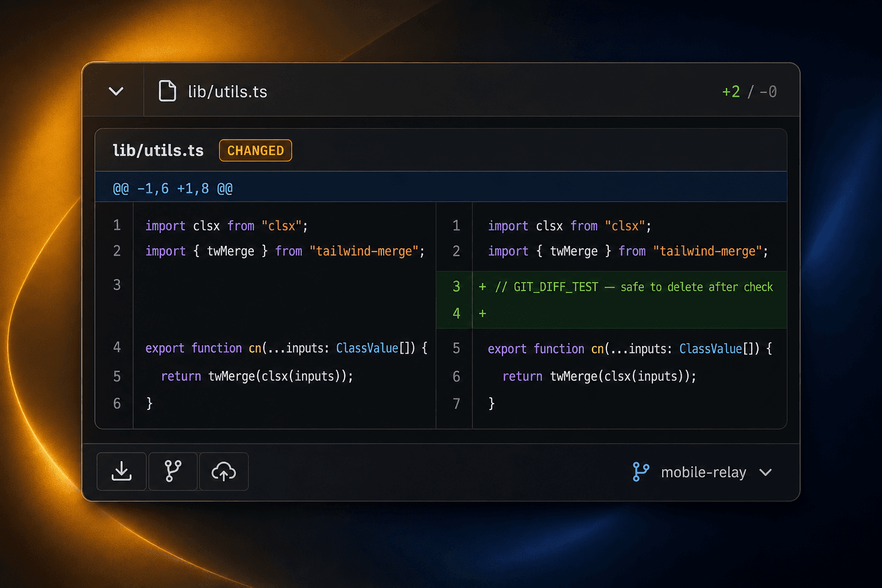This screenshot has height=588, width=882.
Task: Click right pane tailwind-merge import line
Action: click(x=628, y=251)
